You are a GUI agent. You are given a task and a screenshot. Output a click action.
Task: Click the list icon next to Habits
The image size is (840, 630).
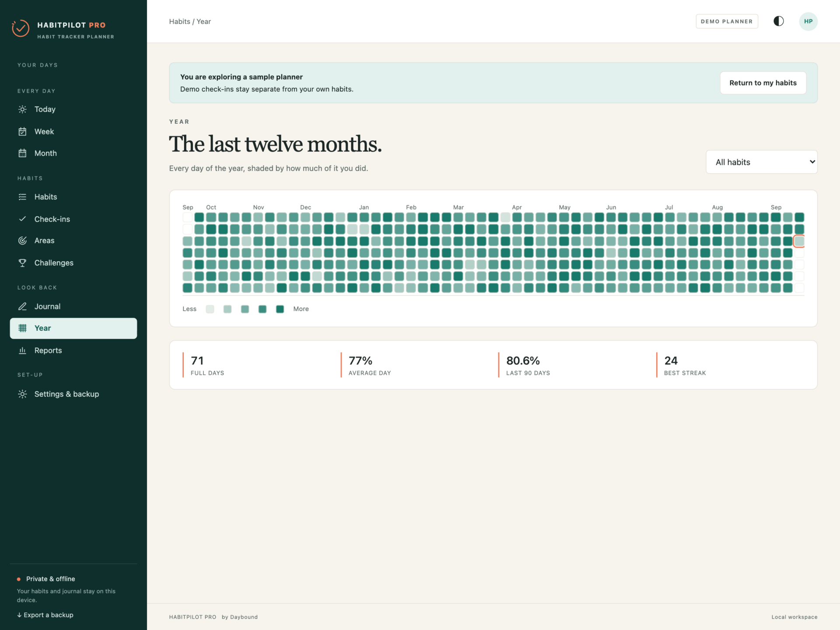[22, 197]
